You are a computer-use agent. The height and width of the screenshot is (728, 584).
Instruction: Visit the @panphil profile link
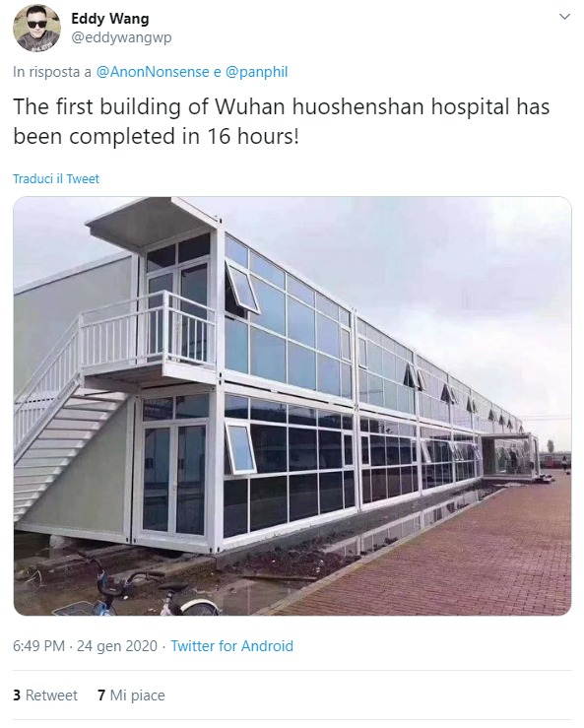point(256,72)
